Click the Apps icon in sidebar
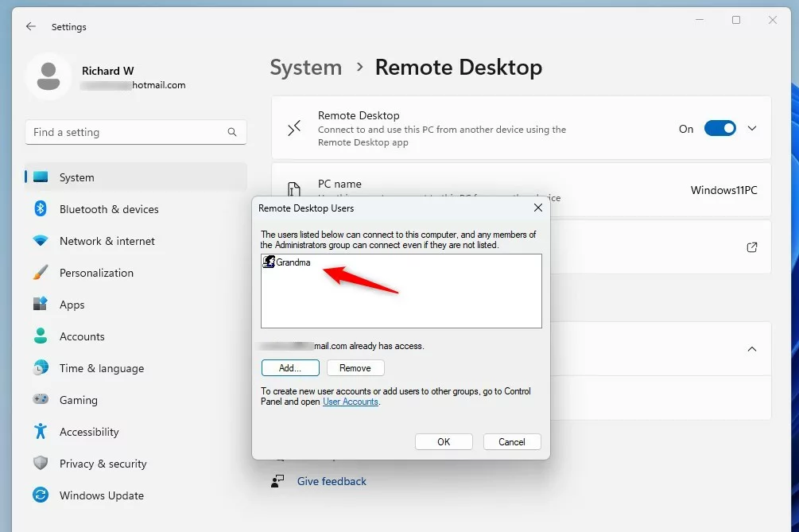The image size is (799, 532). 41,305
